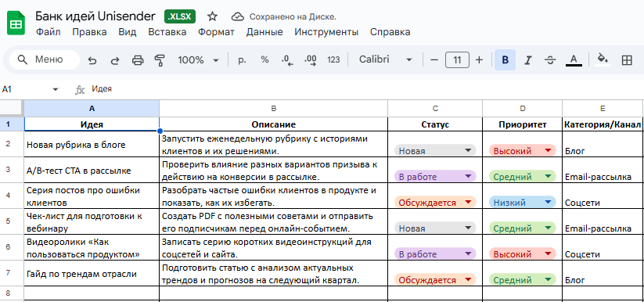This screenshot has width=644, height=302.
Task: Toggle bold formatting
Action: tap(505, 60)
